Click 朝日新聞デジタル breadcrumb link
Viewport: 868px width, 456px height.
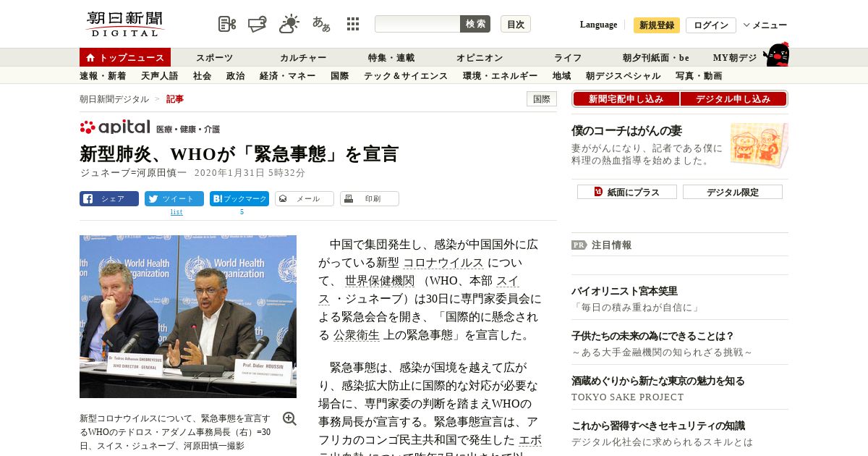[x=114, y=99]
